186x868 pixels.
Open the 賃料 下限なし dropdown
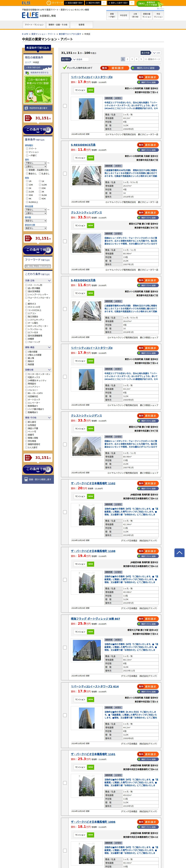coord(36,163)
